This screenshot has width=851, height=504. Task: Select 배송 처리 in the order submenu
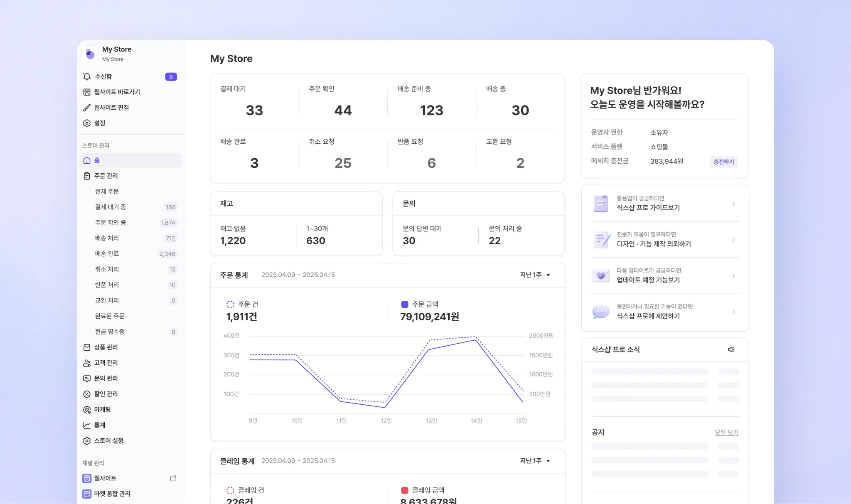point(107,238)
